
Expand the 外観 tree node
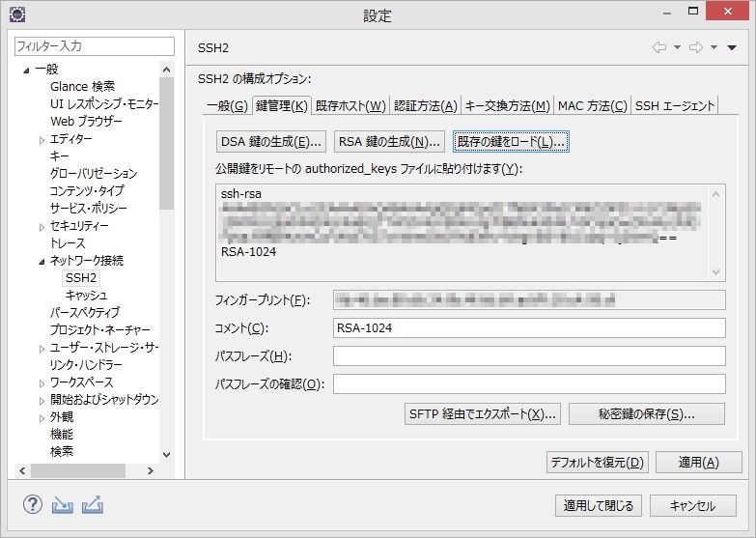(42, 418)
